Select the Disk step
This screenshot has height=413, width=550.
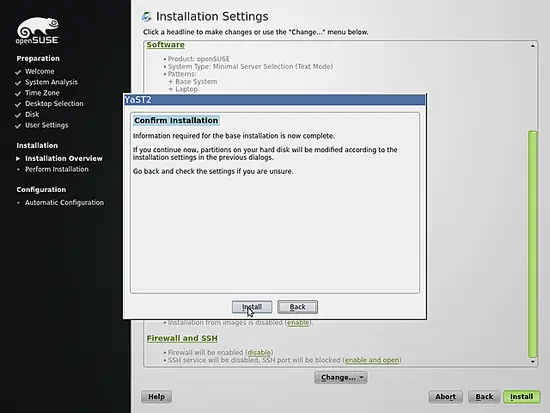tap(32, 114)
